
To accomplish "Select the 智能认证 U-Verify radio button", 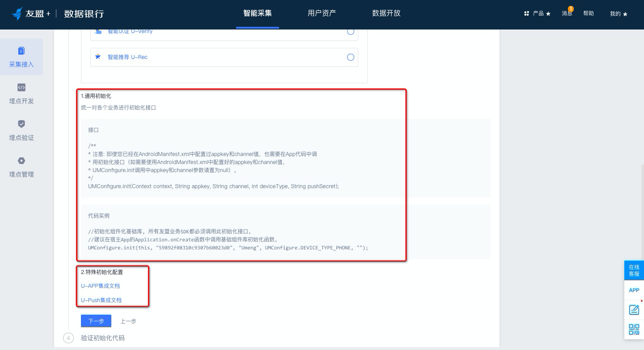I will point(351,31).
